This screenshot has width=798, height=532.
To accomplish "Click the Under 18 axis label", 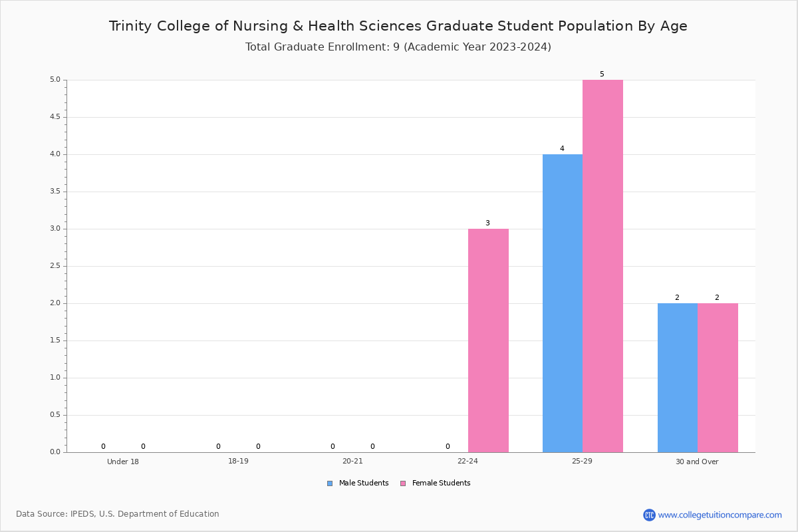I will tap(123, 462).
